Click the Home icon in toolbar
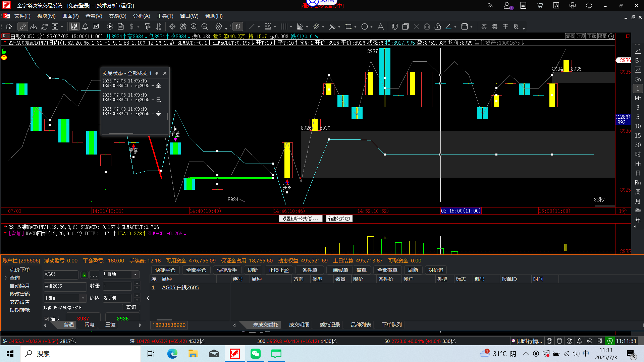Image resolution: width=644 pixels, height=362 pixels. tap(9, 26)
